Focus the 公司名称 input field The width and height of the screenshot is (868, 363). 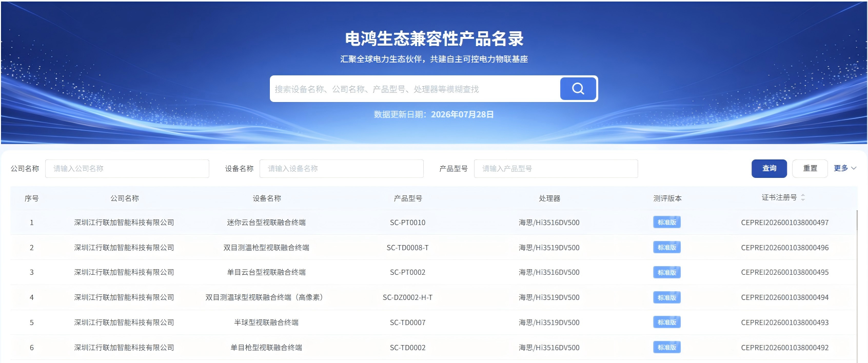point(127,169)
